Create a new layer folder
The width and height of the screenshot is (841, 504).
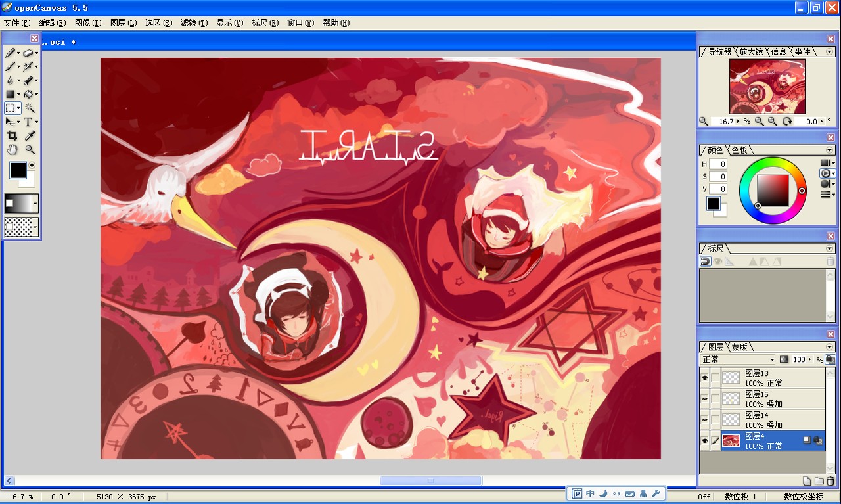click(x=819, y=481)
